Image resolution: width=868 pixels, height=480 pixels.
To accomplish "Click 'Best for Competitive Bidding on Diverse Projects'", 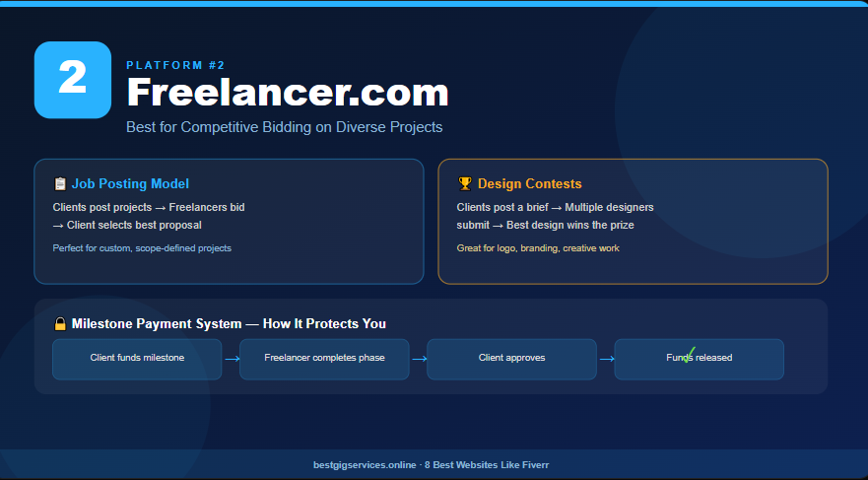I will (285, 127).
